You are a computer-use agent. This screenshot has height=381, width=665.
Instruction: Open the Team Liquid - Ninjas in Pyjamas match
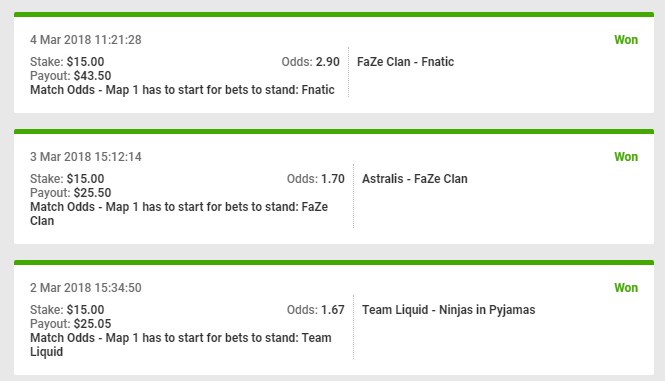click(x=449, y=310)
